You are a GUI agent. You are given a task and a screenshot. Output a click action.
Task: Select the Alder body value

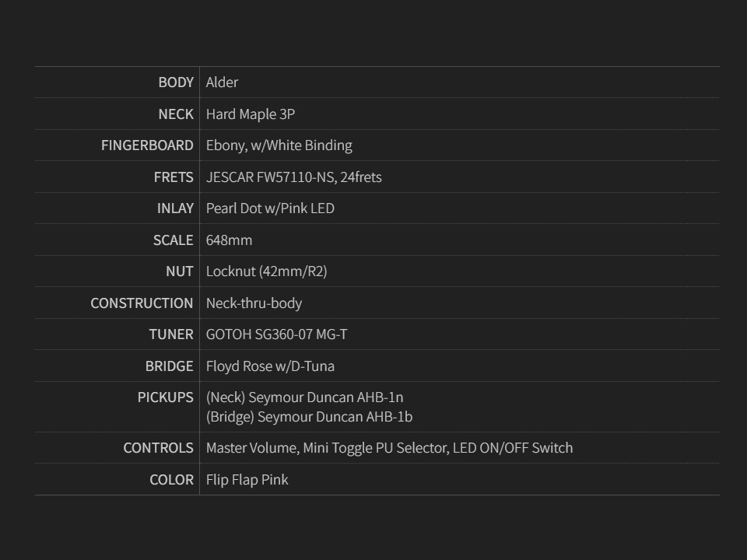[x=222, y=82]
